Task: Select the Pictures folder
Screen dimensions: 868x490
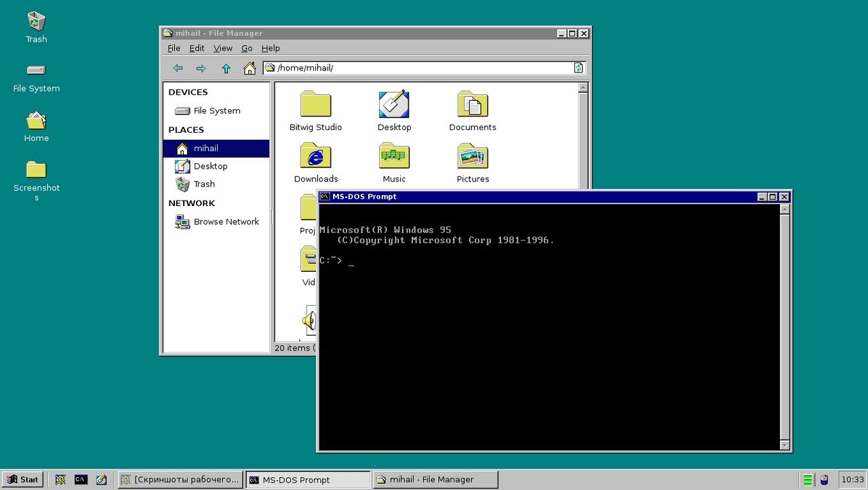Action: click(x=473, y=163)
